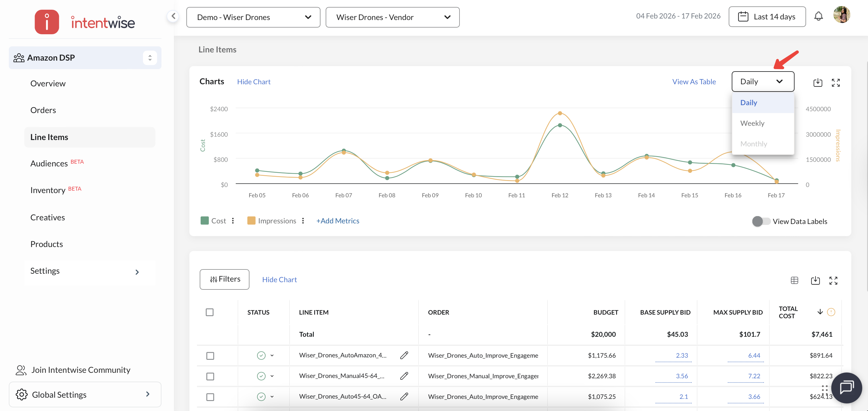Select the Wiser_Drones_Manual45-64 row checkbox
This screenshot has width=868, height=411.
coord(210,376)
